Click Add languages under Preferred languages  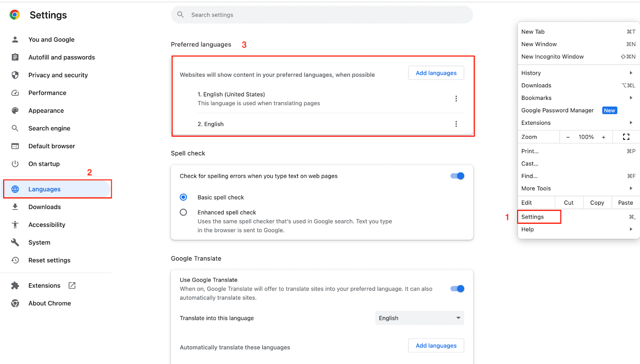pos(436,73)
